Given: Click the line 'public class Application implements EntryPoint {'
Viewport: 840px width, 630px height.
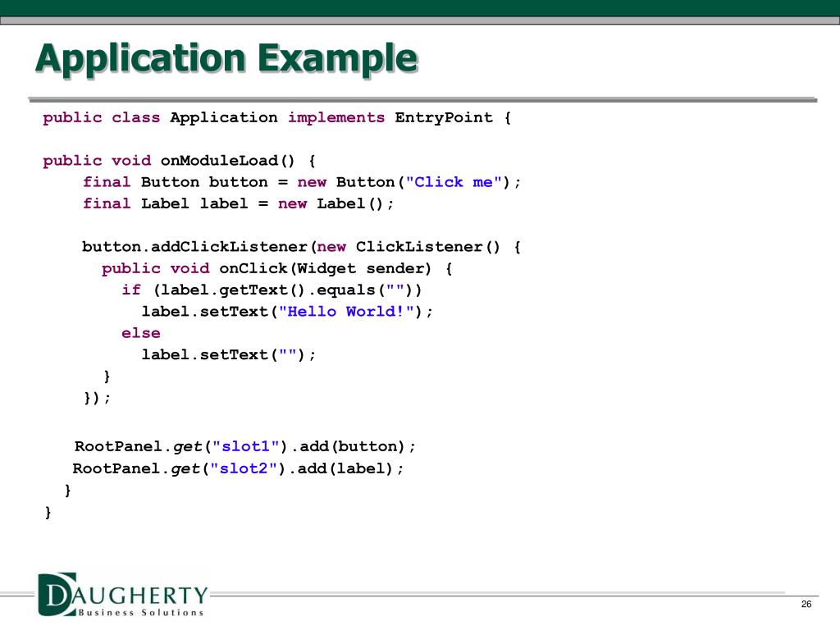Looking at the screenshot, I should tap(277, 118).
